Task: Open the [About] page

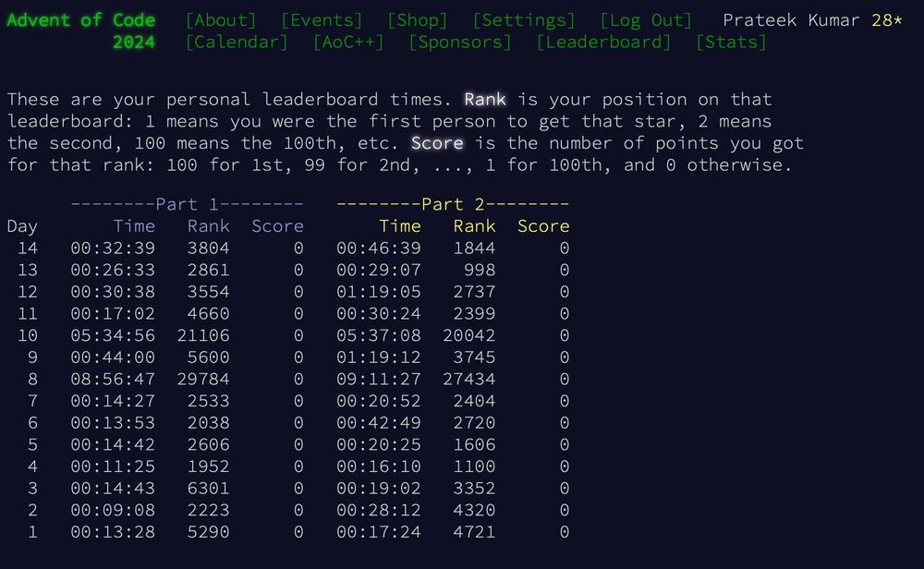Action: (x=222, y=19)
